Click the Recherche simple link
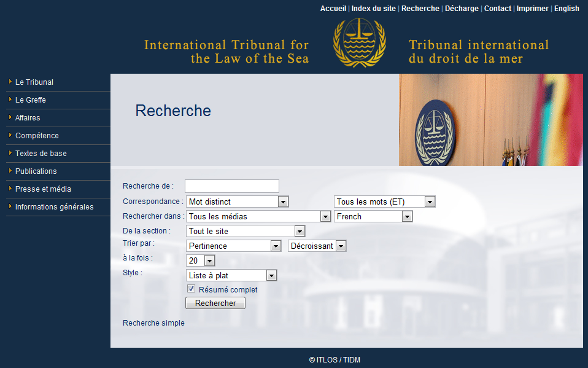The width and height of the screenshot is (588, 368). (153, 323)
